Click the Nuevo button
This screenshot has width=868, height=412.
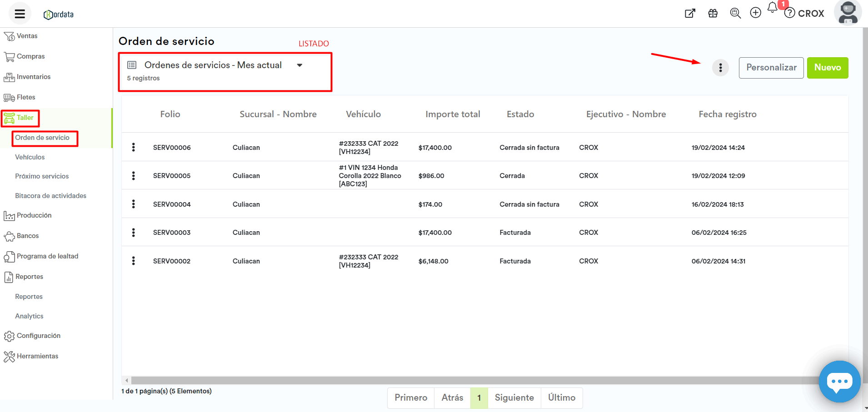coord(827,68)
